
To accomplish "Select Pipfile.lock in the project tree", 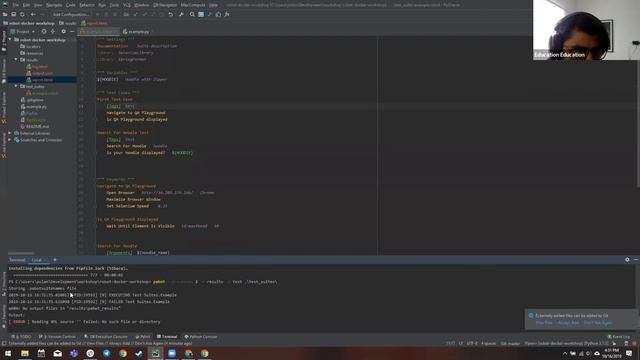I will pos(33,120).
